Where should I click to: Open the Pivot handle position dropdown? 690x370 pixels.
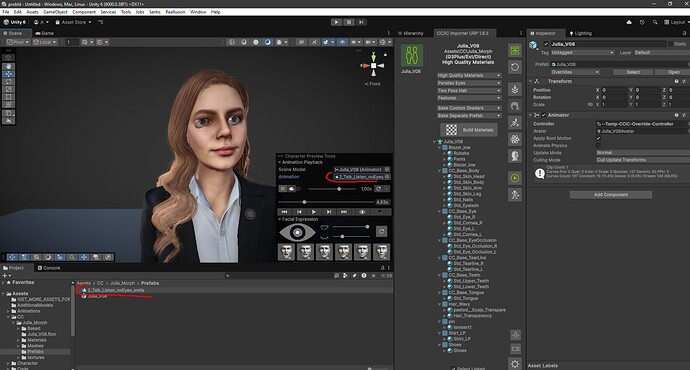click(x=18, y=42)
